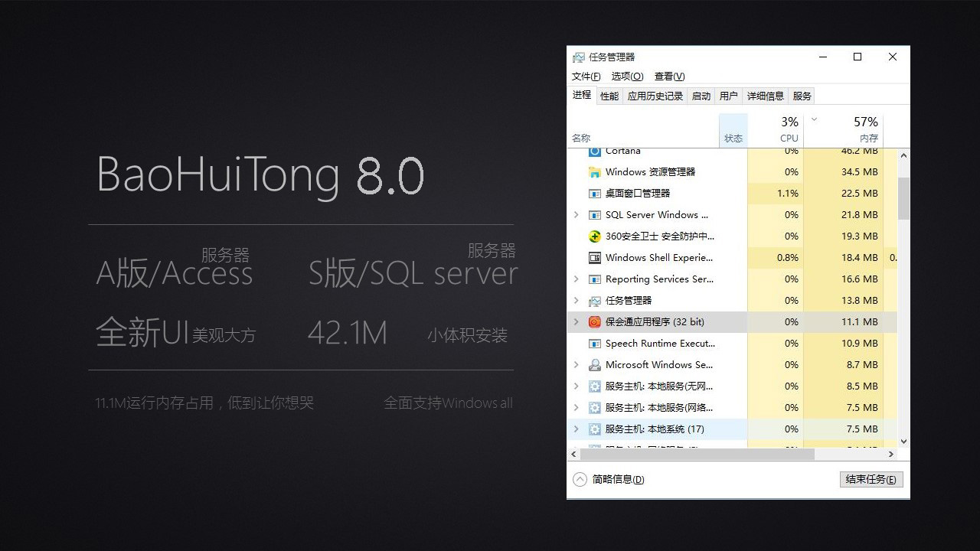Expand the 保会通应用程序 (32 bit) group
This screenshot has height=551, width=980.
coord(577,322)
